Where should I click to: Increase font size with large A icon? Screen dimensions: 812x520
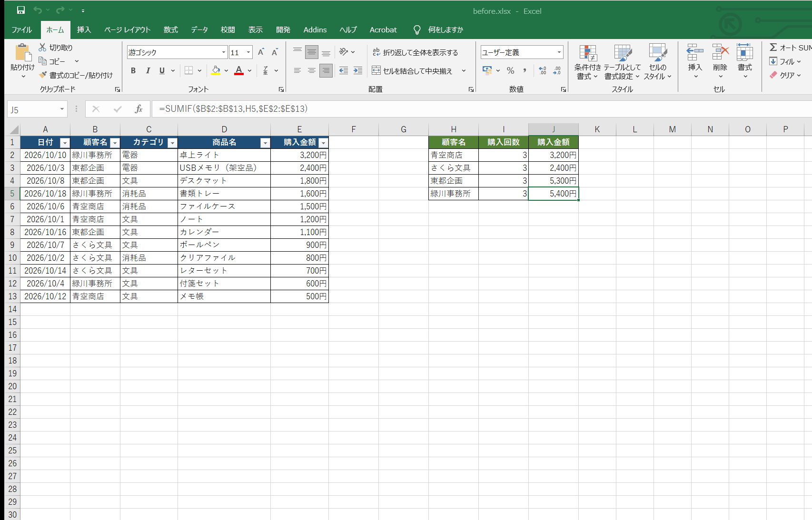(261, 52)
